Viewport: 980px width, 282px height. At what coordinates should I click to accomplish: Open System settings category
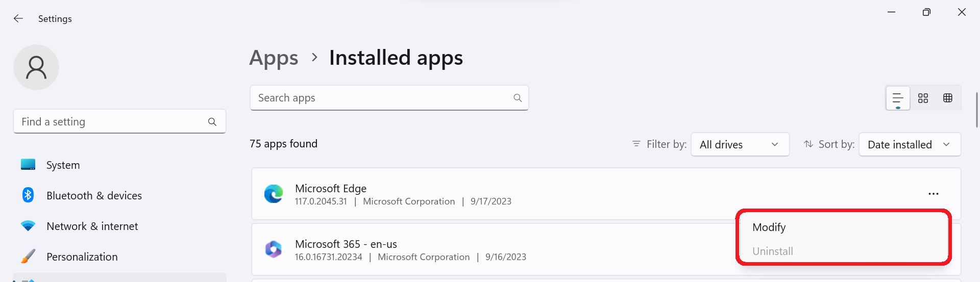[63, 165]
